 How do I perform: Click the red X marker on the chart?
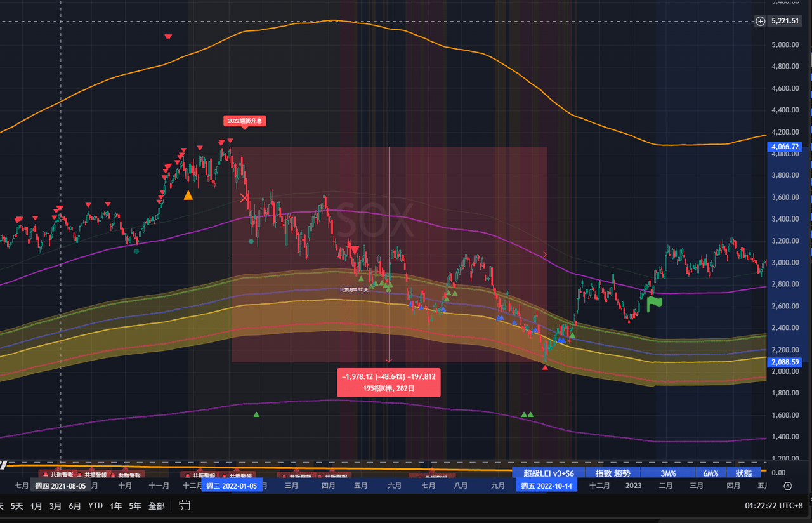click(x=245, y=199)
